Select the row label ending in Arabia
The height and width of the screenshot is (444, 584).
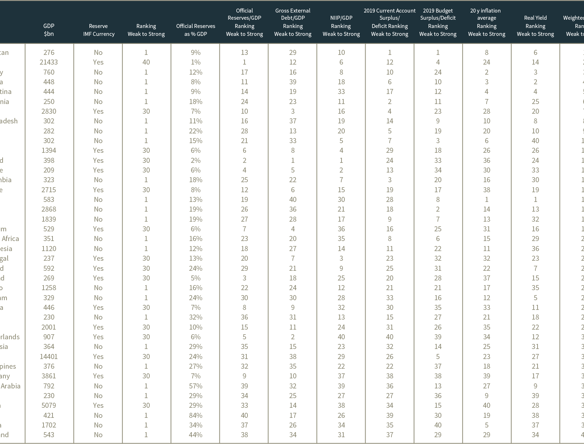[10, 386]
